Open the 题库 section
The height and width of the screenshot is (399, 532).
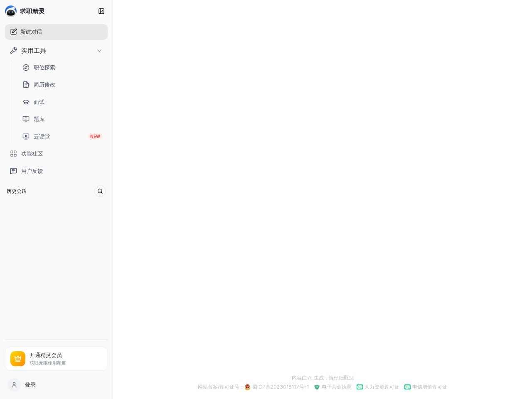62,119
